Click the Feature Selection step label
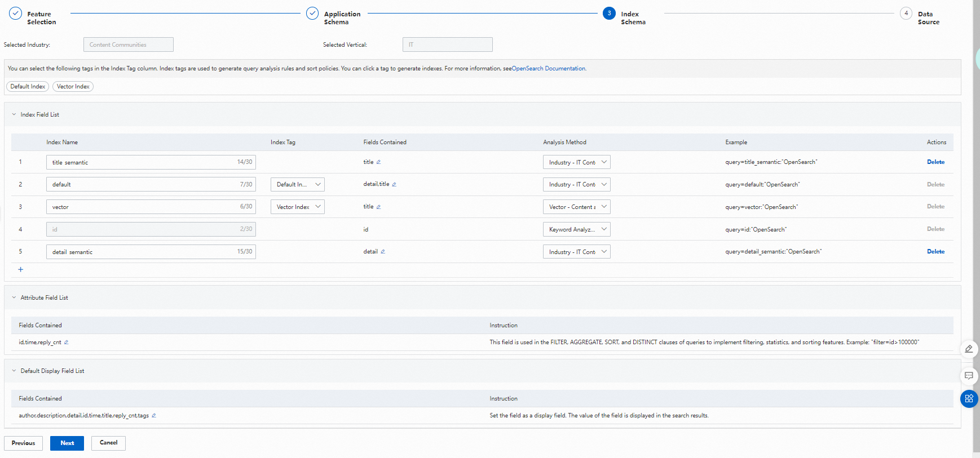 pos(42,18)
